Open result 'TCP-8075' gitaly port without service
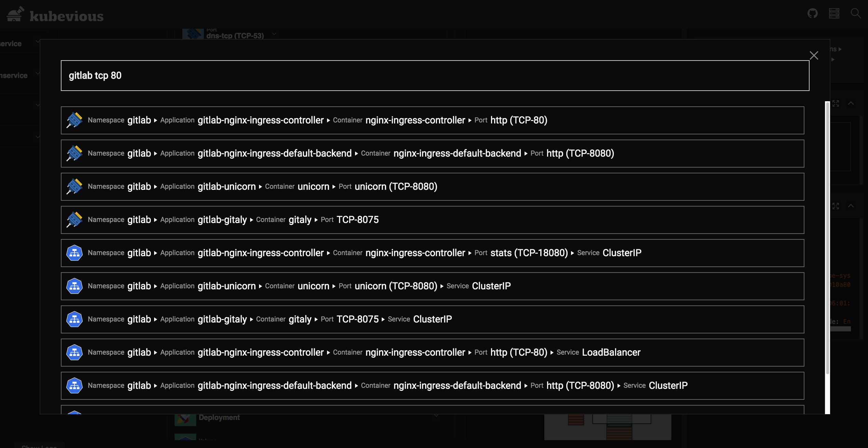The height and width of the screenshot is (448, 868). (x=432, y=220)
